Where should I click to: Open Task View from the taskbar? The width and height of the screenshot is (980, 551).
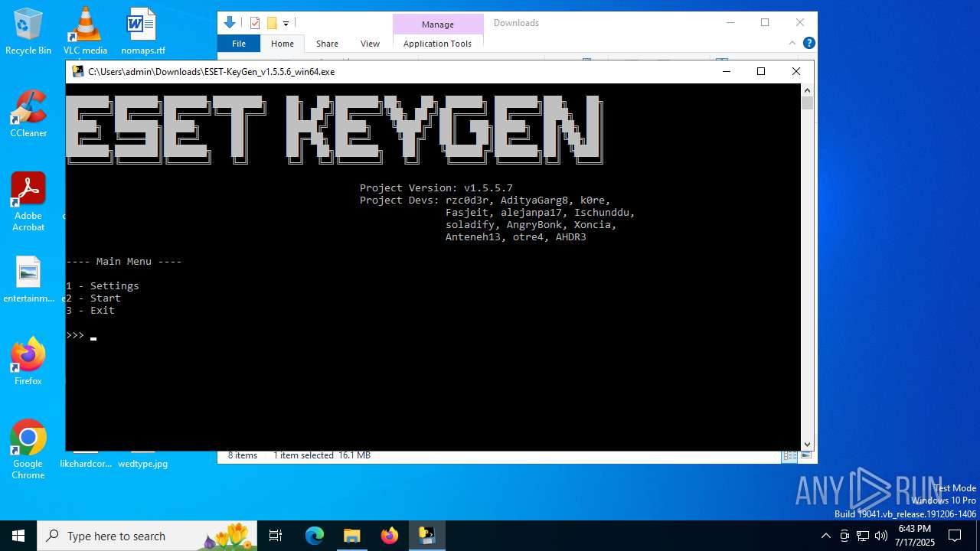click(276, 536)
